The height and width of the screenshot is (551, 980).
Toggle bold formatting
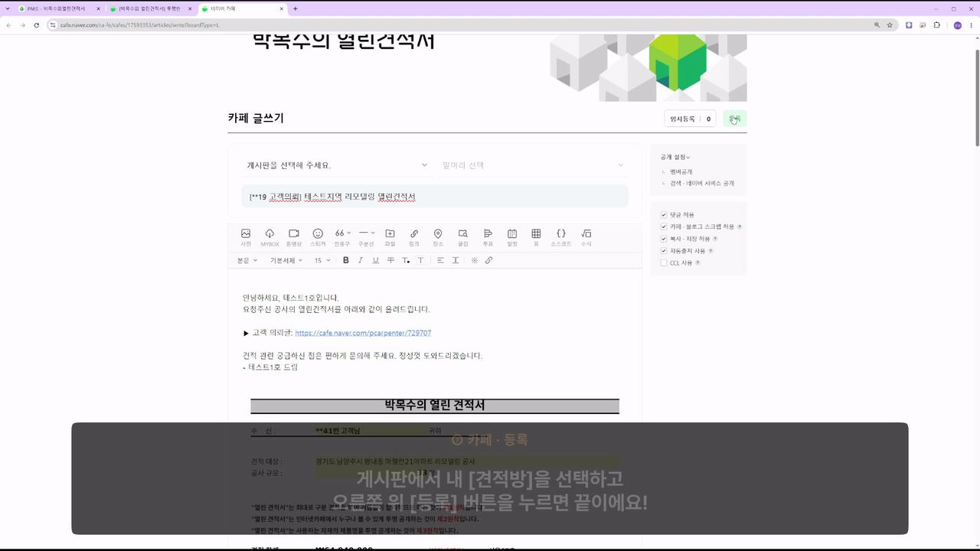(346, 260)
